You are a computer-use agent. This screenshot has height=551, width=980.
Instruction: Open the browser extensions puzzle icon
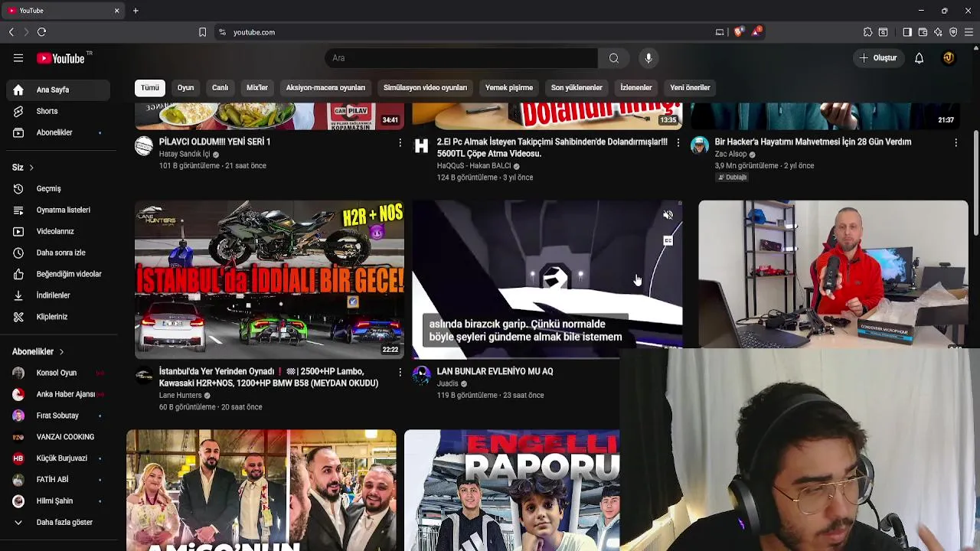coord(867,32)
